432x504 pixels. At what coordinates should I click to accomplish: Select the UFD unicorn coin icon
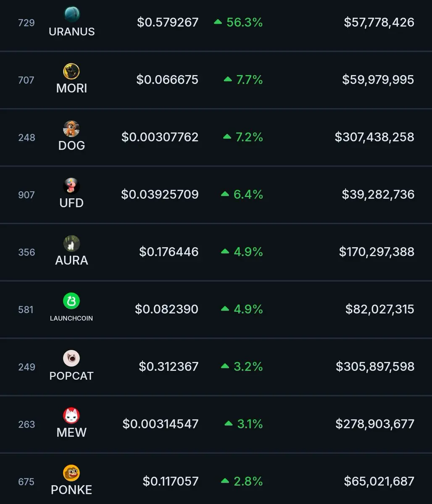click(x=71, y=186)
